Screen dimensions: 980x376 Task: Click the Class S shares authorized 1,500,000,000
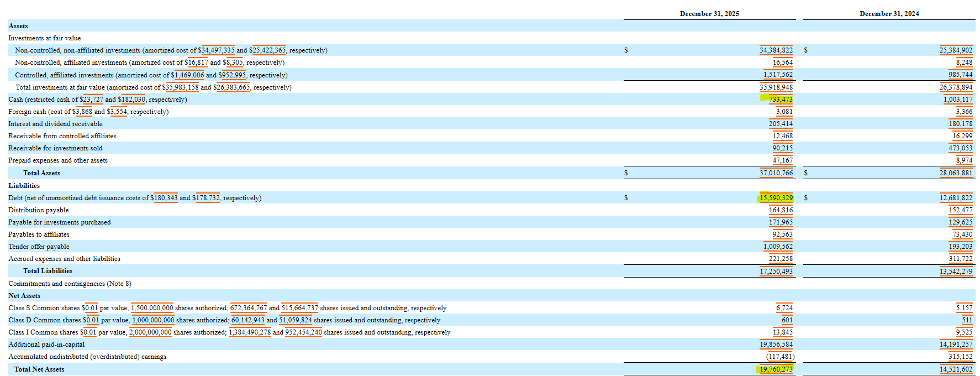point(152,308)
